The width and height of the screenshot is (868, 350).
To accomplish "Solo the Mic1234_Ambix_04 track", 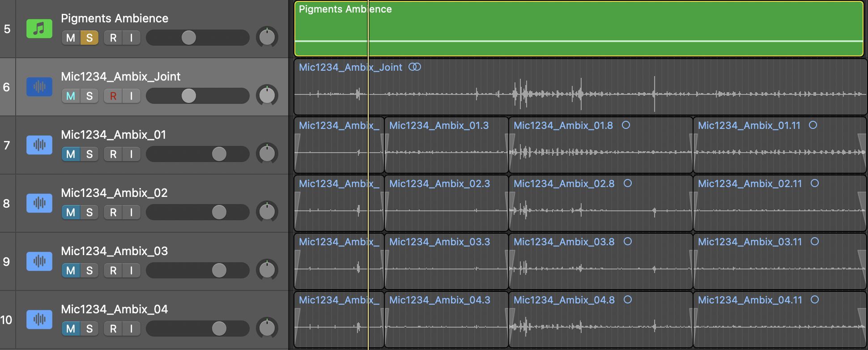I will [89, 329].
